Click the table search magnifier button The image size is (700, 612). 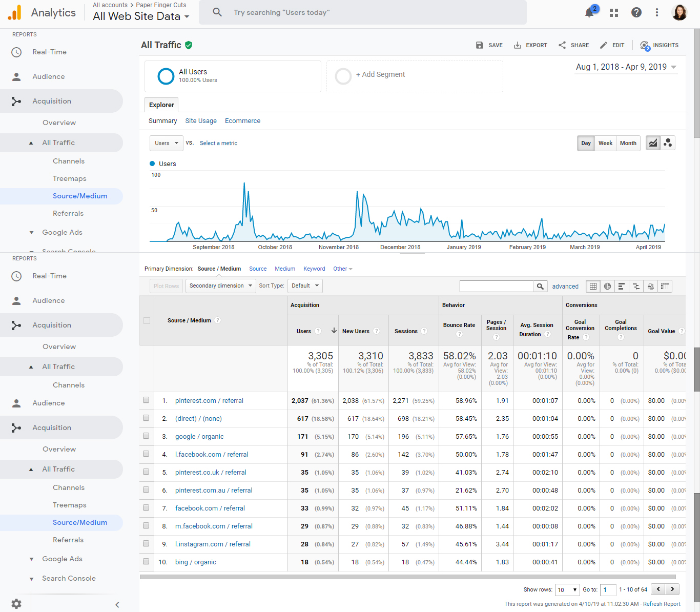point(540,287)
